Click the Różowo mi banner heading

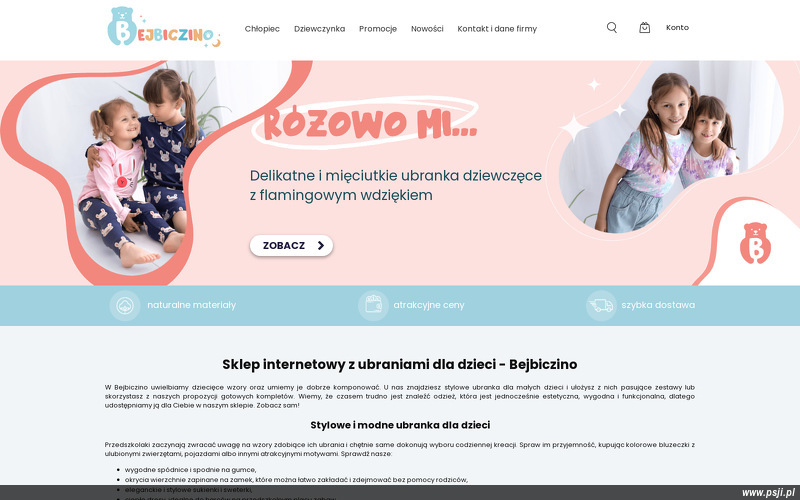pyautogui.click(x=370, y=123)
